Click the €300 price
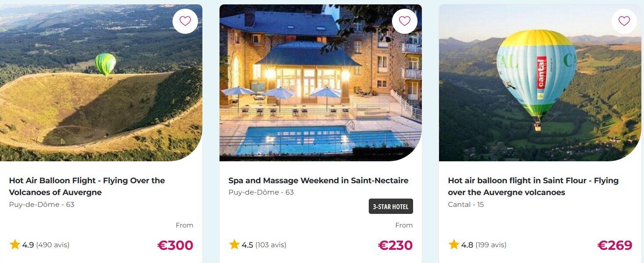The height and width of the screenshot is (263, 644). [175, 245]
